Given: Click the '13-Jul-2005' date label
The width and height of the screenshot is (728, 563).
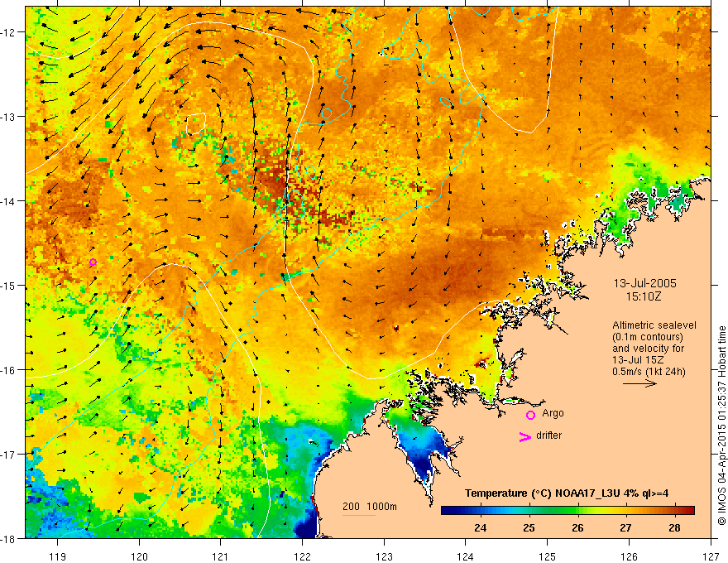Looking at the screenshot, I should tap(645, 283).
